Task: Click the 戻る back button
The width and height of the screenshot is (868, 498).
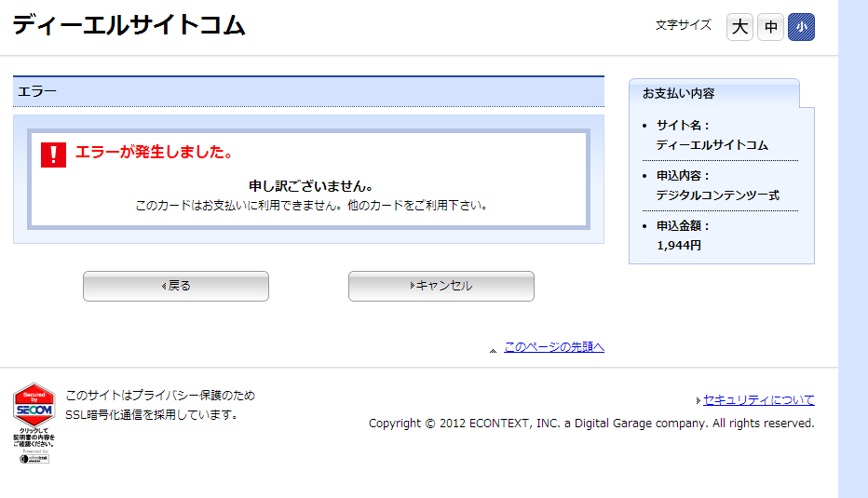Action: [176, 286]
